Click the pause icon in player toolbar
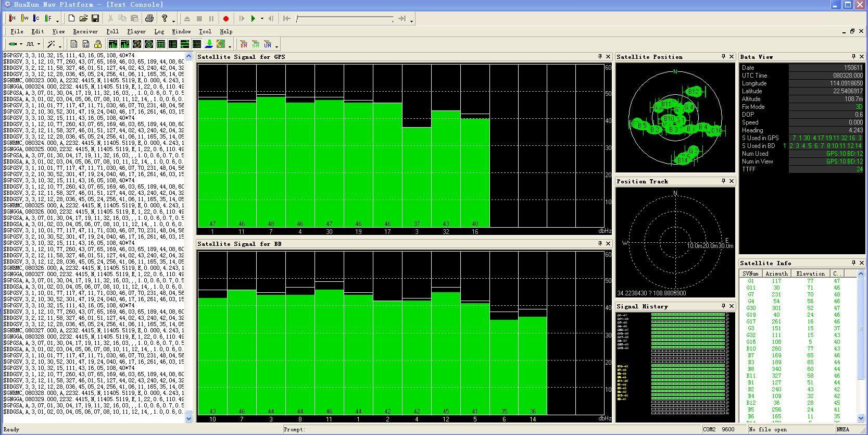This screenshot has height=435, width=868. pos(211,19)
